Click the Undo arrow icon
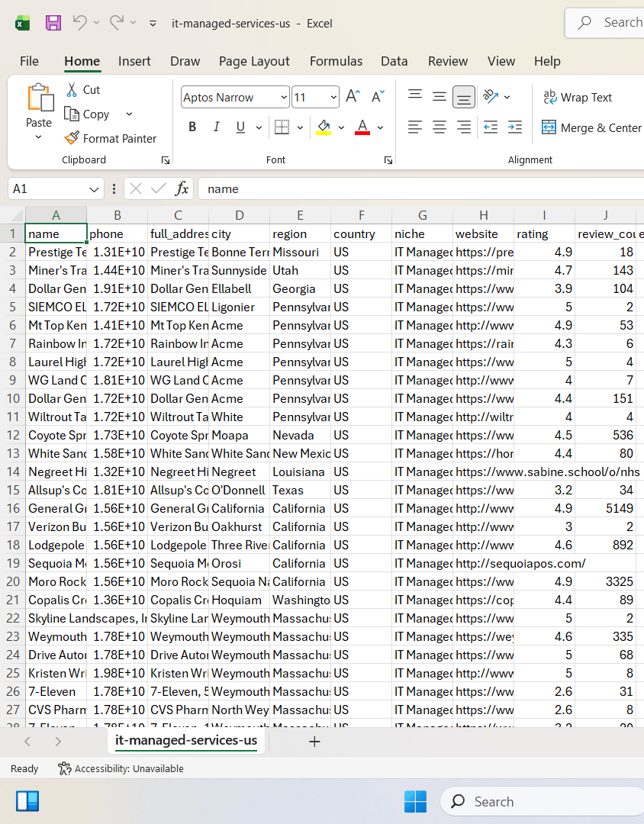Image resolution: width=644 pixels, height=824 pixels. pos(80,23)
